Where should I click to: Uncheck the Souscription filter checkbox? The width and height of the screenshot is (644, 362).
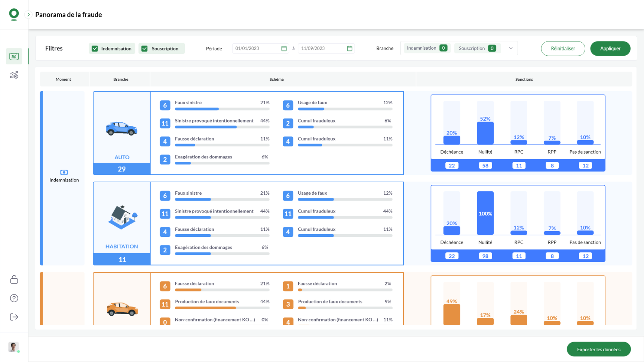(145, 49)
